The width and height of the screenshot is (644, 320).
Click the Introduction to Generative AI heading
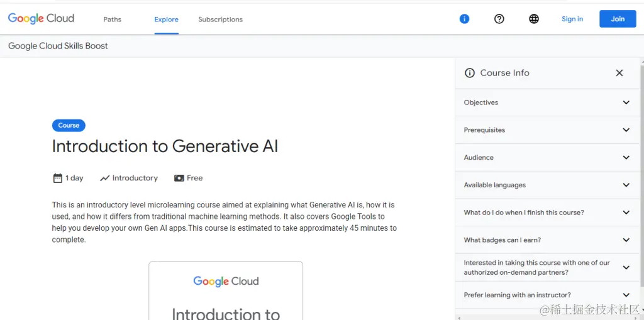tap(165, 146)
